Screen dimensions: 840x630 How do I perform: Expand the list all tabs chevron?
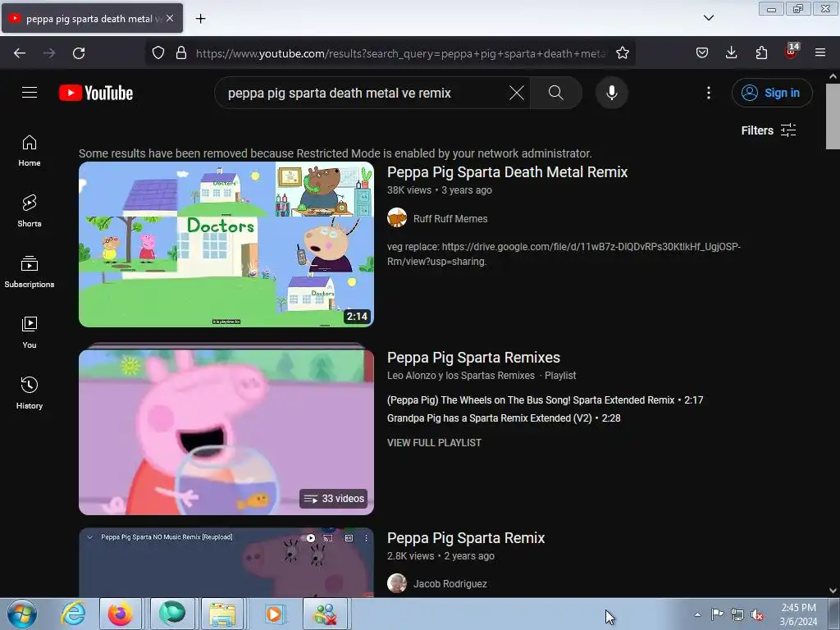(x=708, y=18)
